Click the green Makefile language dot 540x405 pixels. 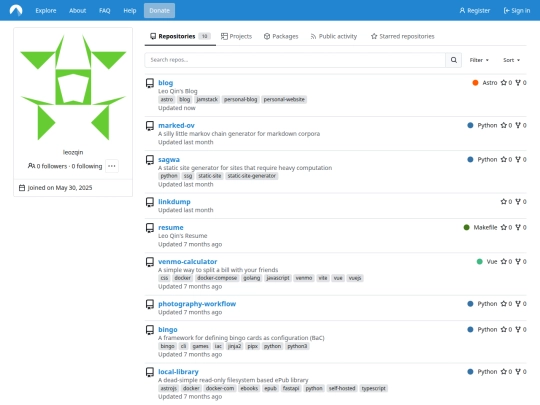467,227
